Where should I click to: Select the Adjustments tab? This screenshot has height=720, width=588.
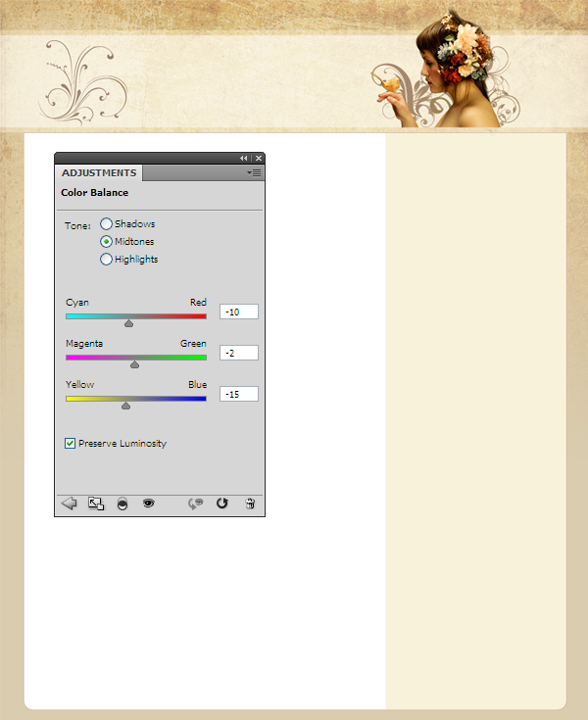pos(99,172)
